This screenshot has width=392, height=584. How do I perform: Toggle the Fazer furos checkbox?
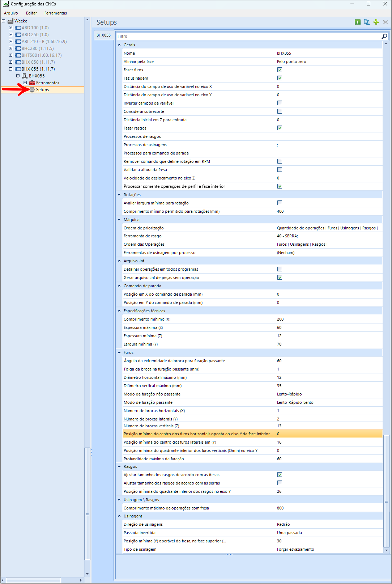[x=280, y=70]
